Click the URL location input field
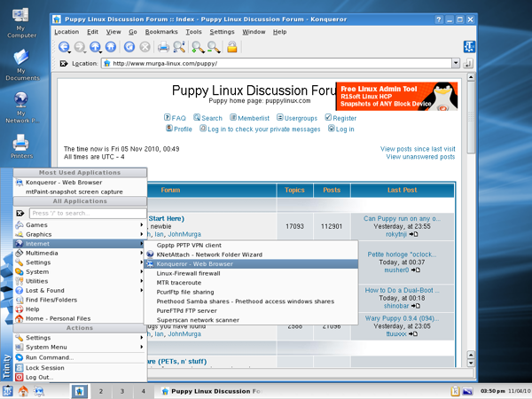532x399 pixels. click(277, 64)
